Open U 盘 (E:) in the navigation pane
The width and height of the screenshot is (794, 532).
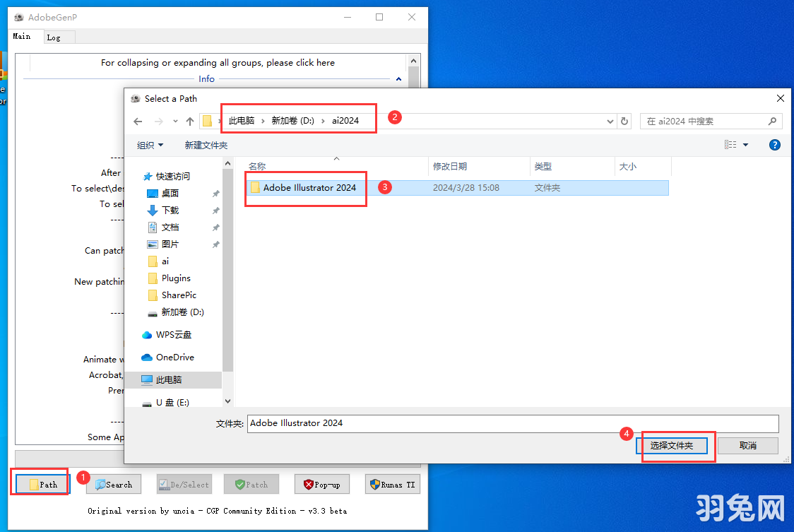click(x=172, y=402)
